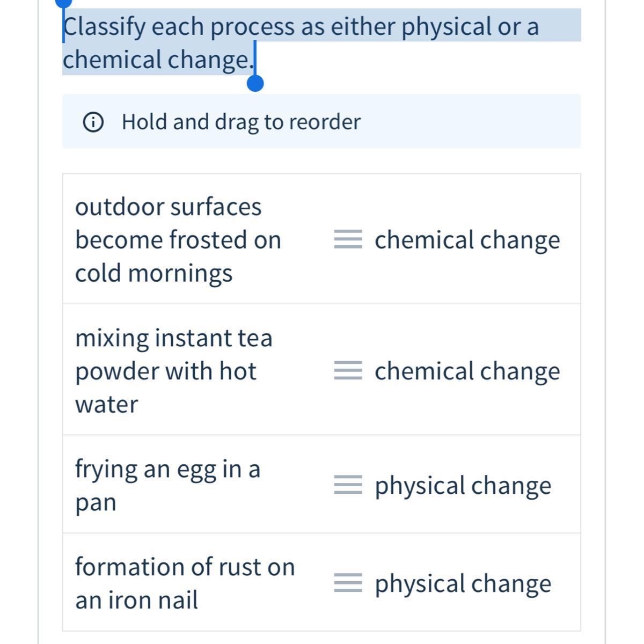Click the 'frying an egg in a pan' text

(x=167, y=485)
